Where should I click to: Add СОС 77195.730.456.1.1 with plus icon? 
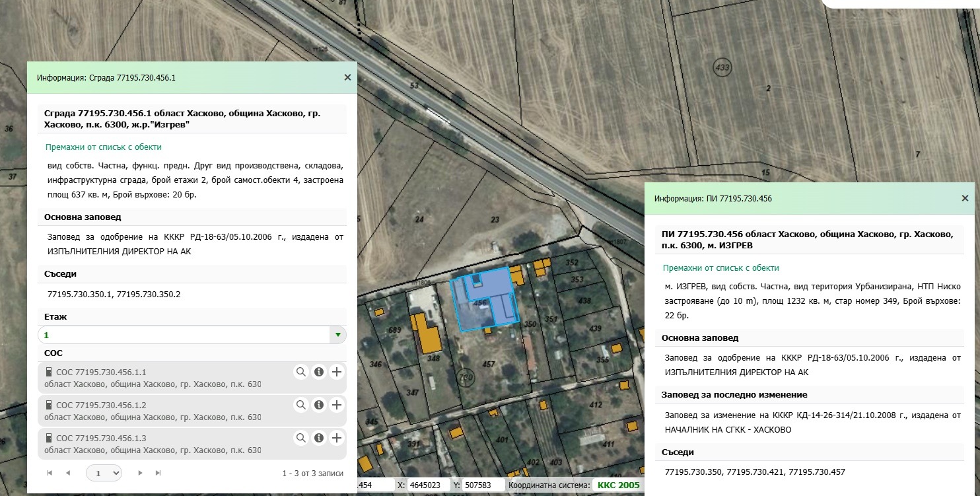[x=337, y=372]
